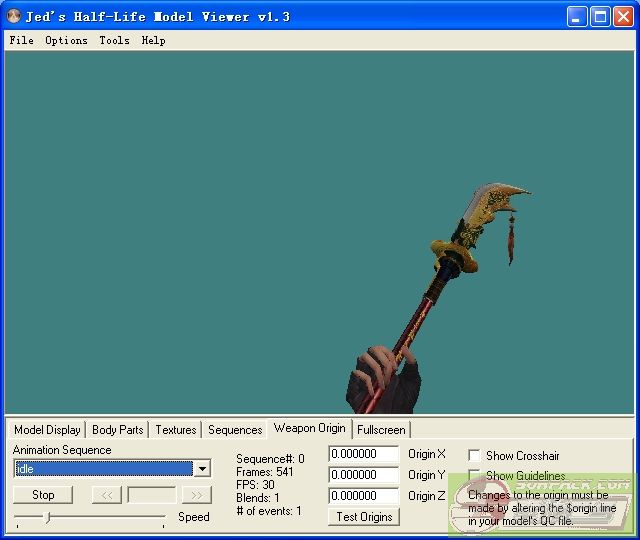Viewport: 640px width, 540px height.
Task: Step to previous frame with << button
Action: coord(106,495)
